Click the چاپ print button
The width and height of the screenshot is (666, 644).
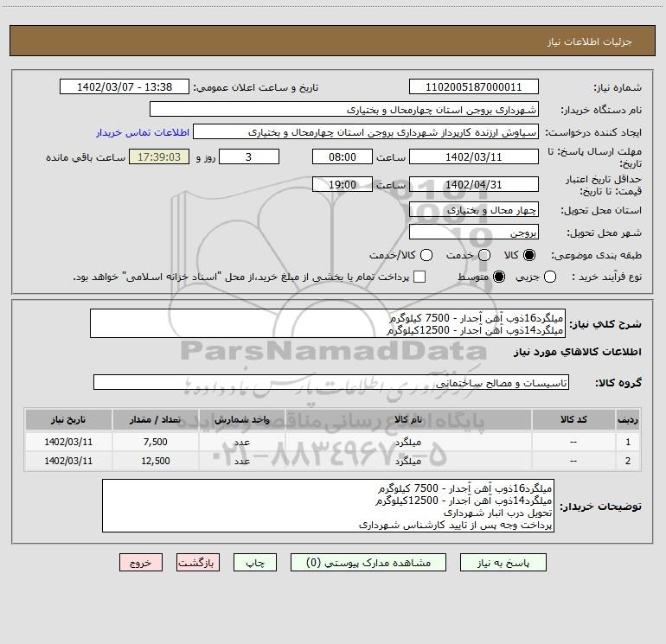tap(255, 563)
